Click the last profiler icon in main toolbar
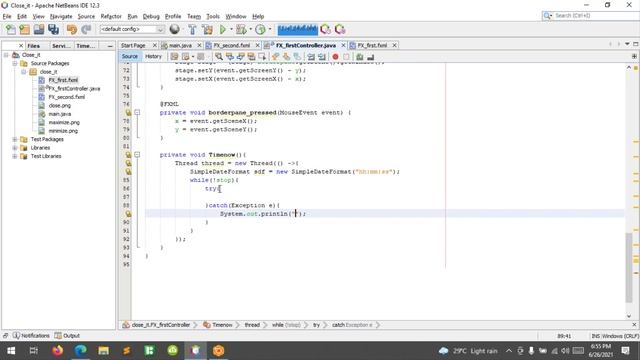Screen dimensions: 640x360 pyautogui.click(x=340, y=29)
